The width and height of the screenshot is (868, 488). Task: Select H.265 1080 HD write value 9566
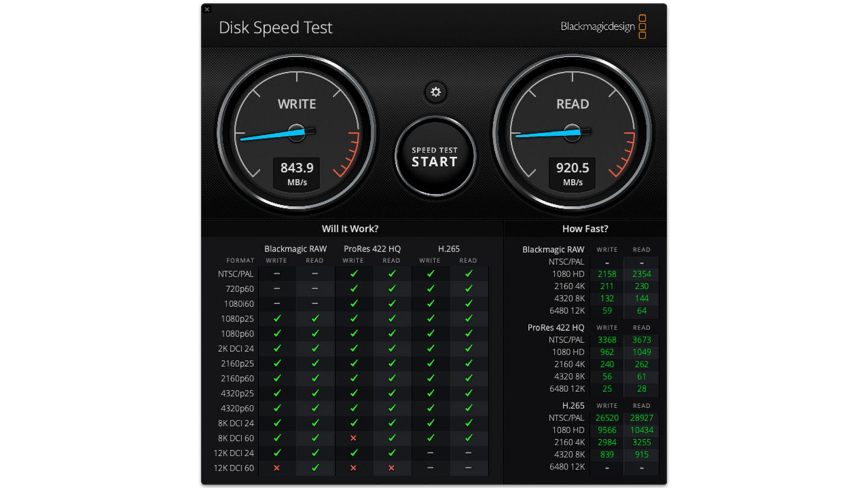coord(607,430)
